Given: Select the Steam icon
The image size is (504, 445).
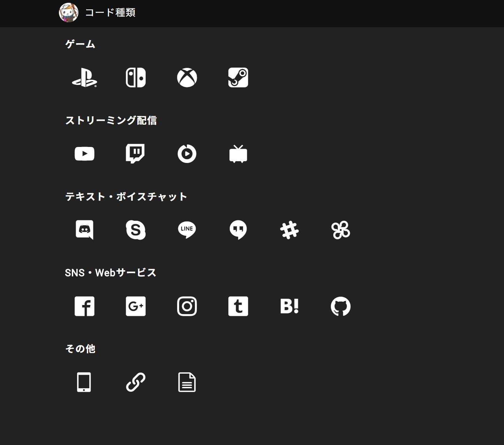Looking at the screenshot, I should click(x=238, y=78).
